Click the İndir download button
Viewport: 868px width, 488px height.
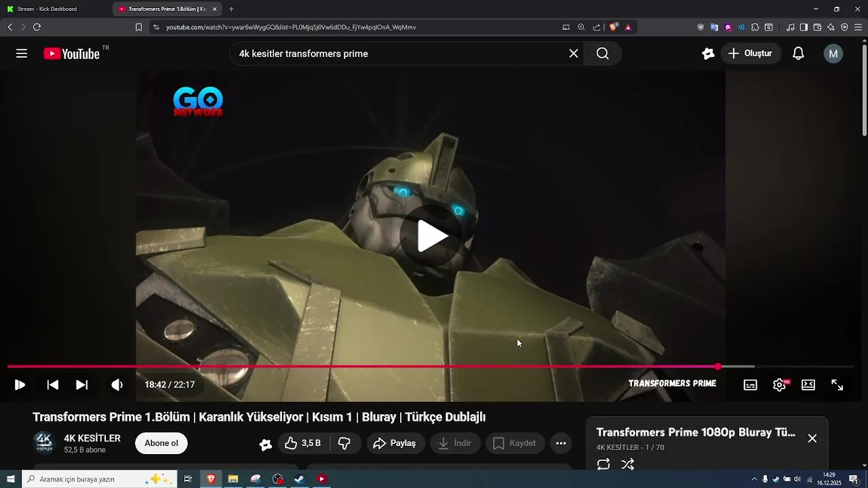tap(455, 443)
